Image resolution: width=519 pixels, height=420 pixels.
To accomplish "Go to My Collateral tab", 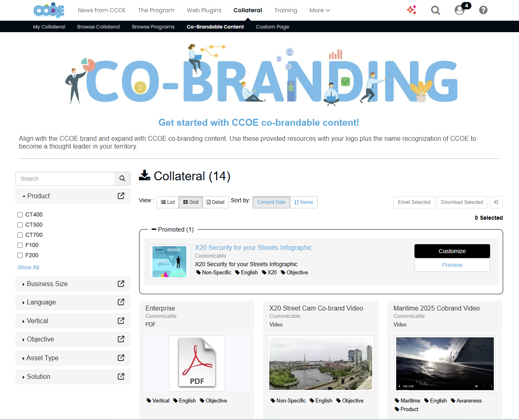I will click(x=49, y=27).
